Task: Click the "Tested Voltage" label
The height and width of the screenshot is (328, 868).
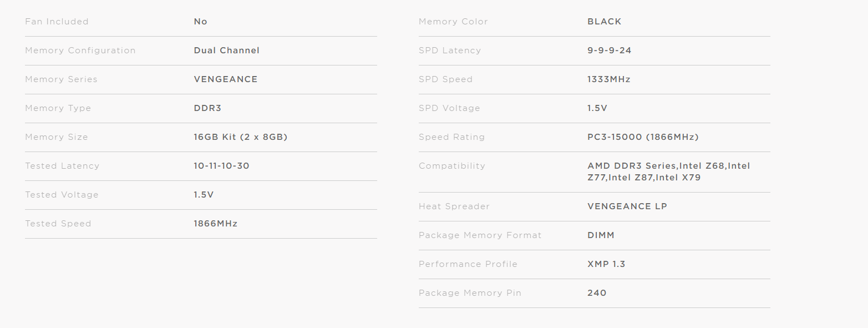Action: 62,195
